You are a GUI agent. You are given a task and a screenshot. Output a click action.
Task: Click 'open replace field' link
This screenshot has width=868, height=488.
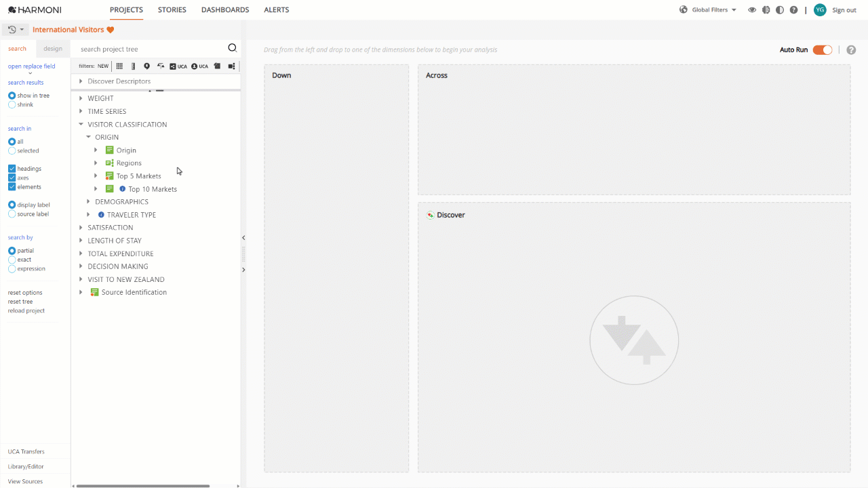[31, 66]
